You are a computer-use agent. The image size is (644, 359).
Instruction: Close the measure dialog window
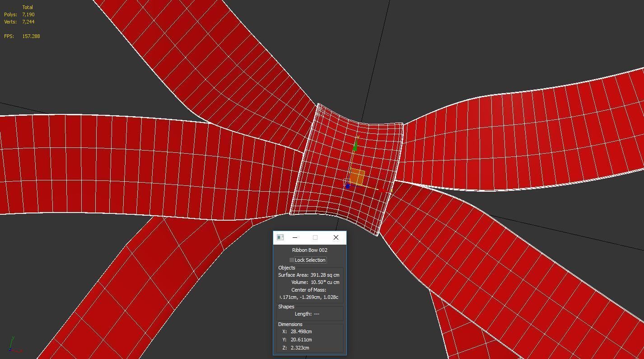(336, 237)
